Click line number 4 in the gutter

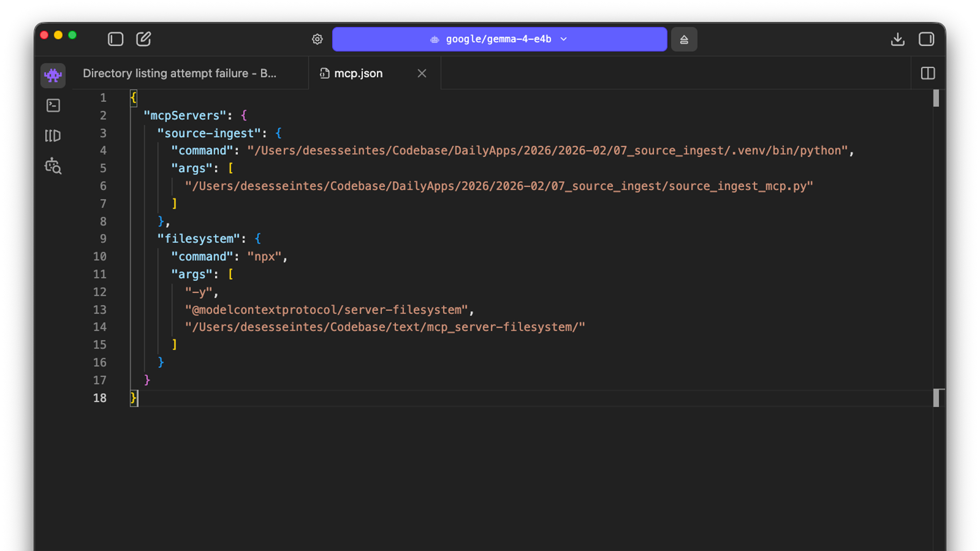coord(103,150)
